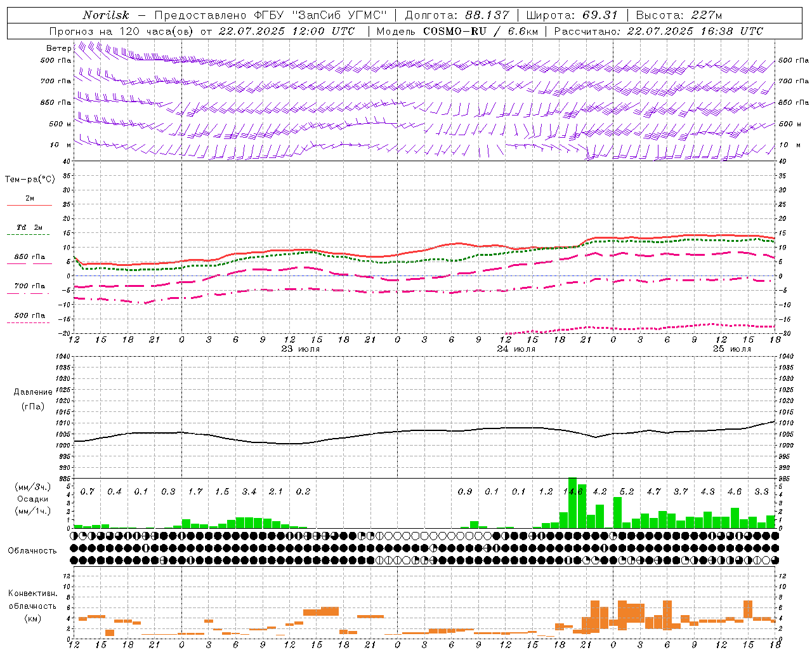Click the computed time 22.07.2025 16:38 UTC

pyautogui.click(x=695, y=31)
